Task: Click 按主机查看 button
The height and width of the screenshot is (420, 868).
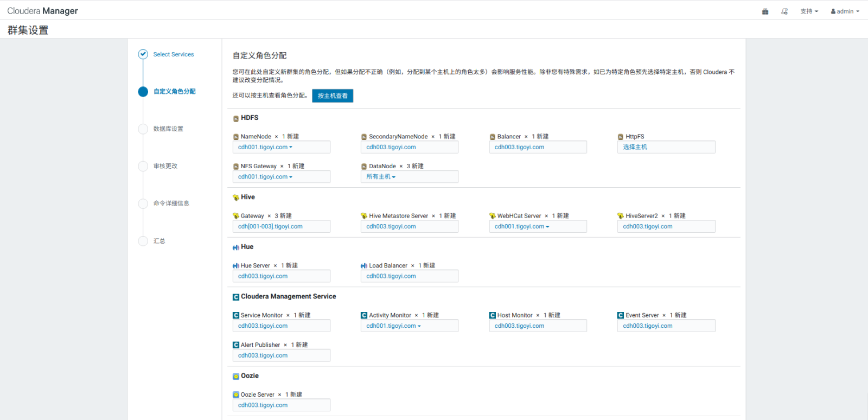Action: [x=333, y=96]
